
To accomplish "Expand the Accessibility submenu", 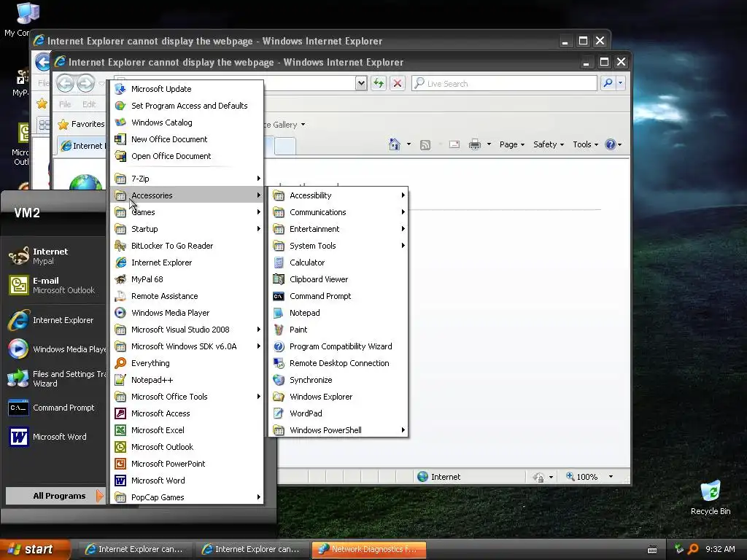I will [338, 195].
